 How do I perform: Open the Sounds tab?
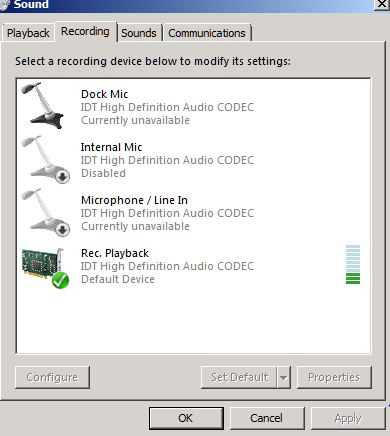tap(139, 33)
